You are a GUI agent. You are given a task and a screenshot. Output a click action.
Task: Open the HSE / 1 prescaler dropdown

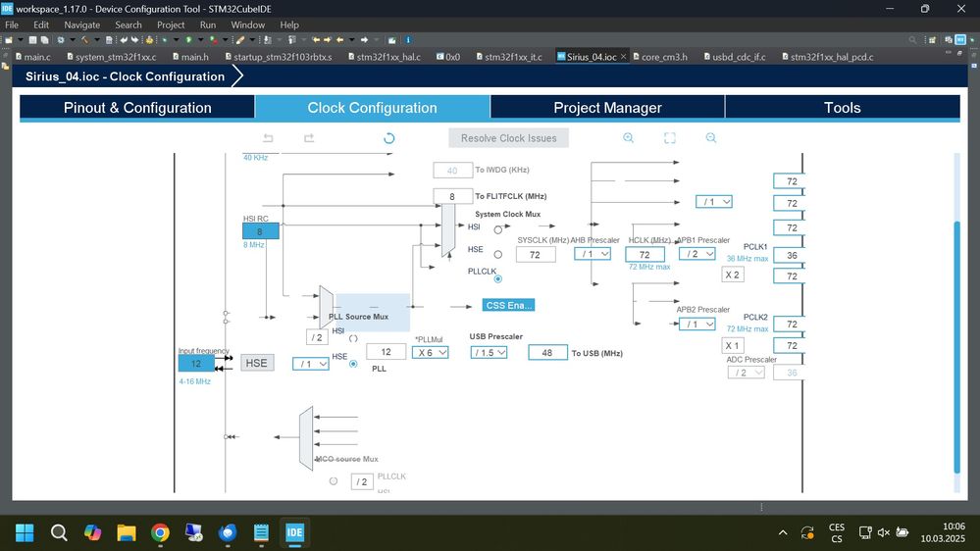(311, 364)
